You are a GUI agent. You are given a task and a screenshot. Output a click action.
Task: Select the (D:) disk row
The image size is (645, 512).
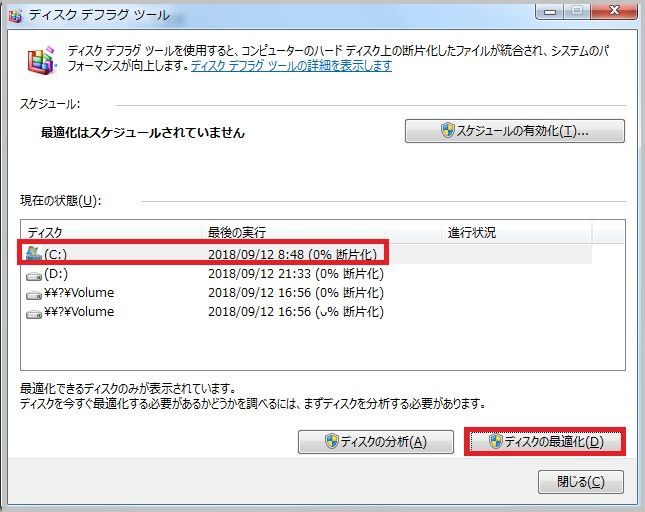(x=306, y=274)
